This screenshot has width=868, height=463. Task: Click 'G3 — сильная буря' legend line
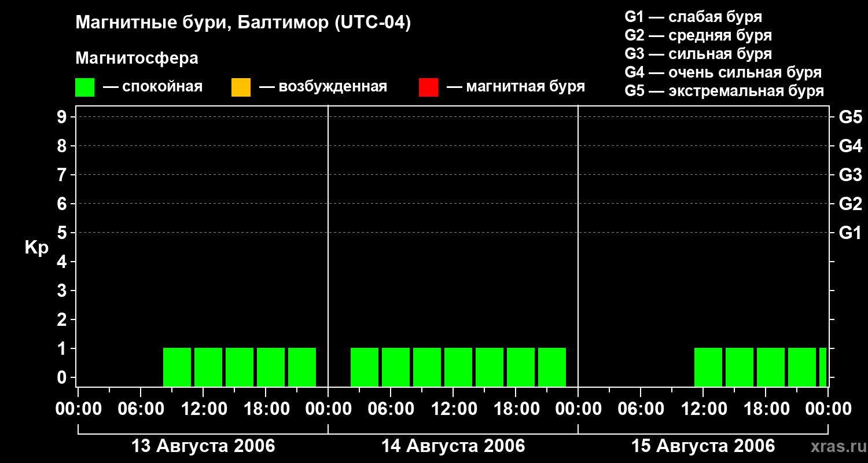[698, 54]
